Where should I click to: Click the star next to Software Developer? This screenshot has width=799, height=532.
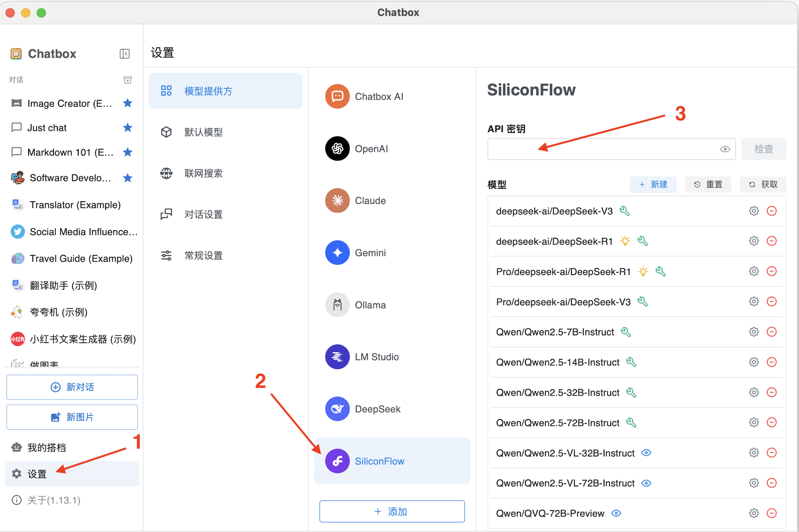(127, 178)
